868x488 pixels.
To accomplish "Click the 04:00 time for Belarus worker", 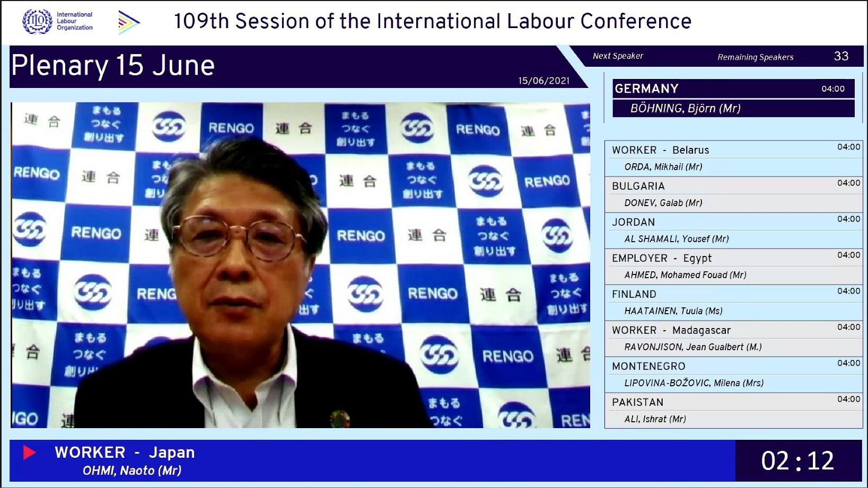I will tap(849, 147).
